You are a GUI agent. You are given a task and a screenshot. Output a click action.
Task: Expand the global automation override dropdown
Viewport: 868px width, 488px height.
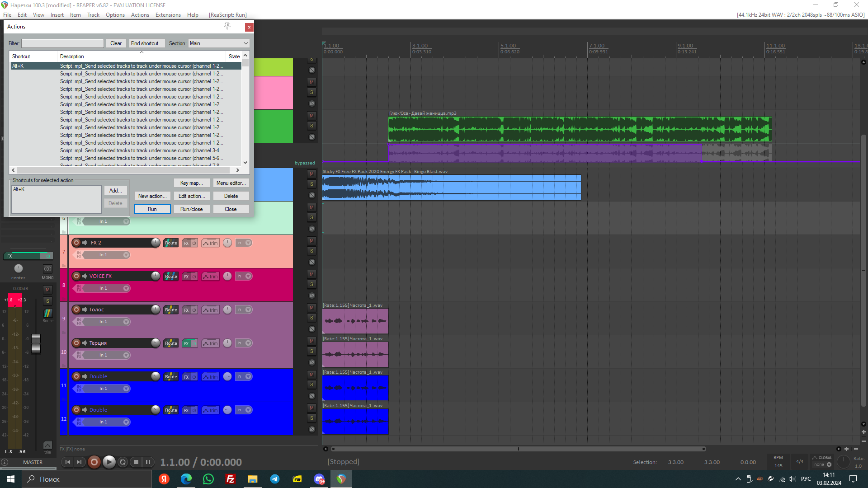[x=829, y=465]
